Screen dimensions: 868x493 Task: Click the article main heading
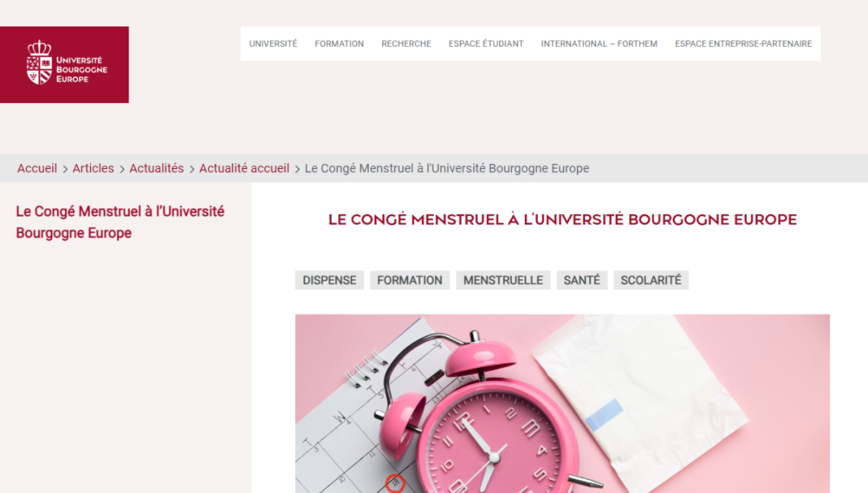[x=563, y=220]
